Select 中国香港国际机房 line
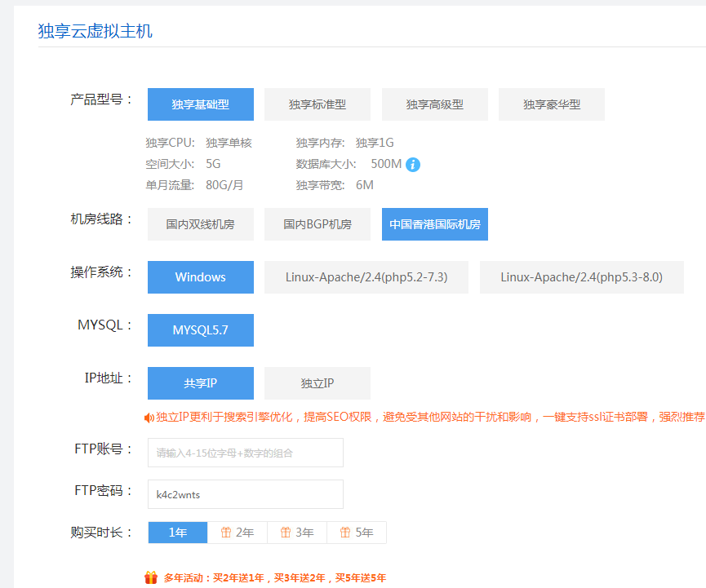This screenshot has height=588, width=706. pyautogui.click(x=434, y=224)
